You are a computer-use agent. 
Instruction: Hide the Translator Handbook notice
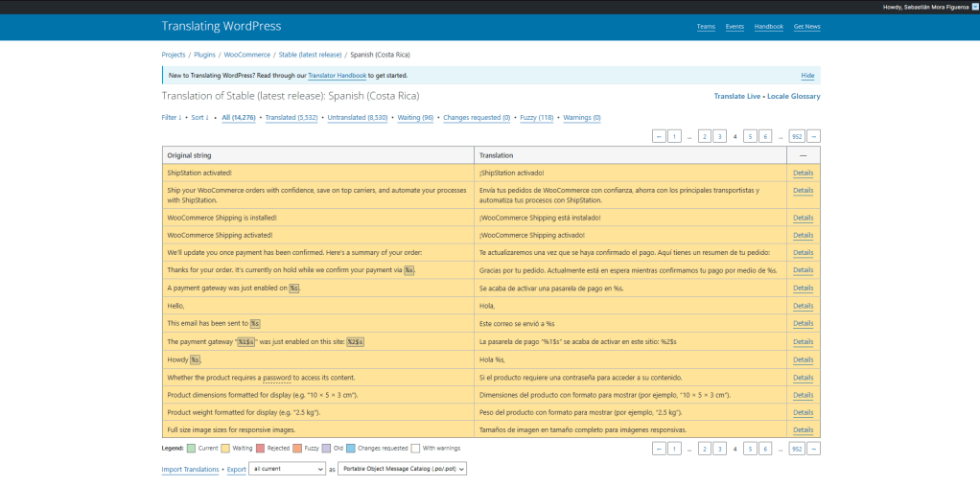(807, 76)
